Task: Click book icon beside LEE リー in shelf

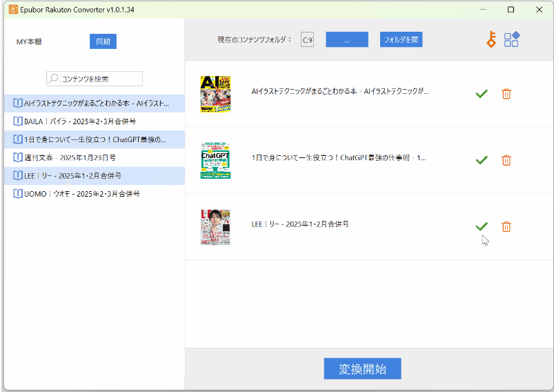Action: [x=18, y=175]
